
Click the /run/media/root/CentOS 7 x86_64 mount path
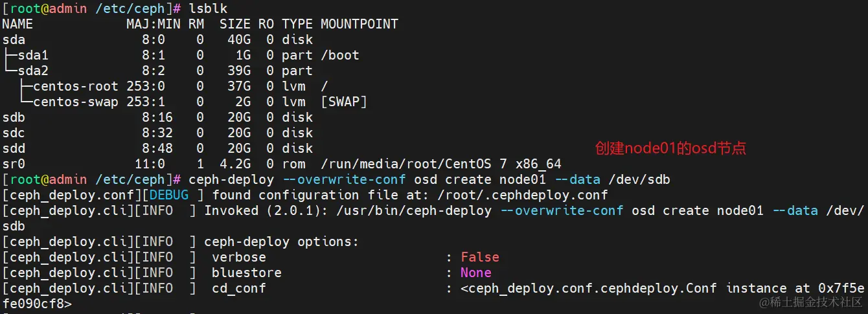(440, 164)
